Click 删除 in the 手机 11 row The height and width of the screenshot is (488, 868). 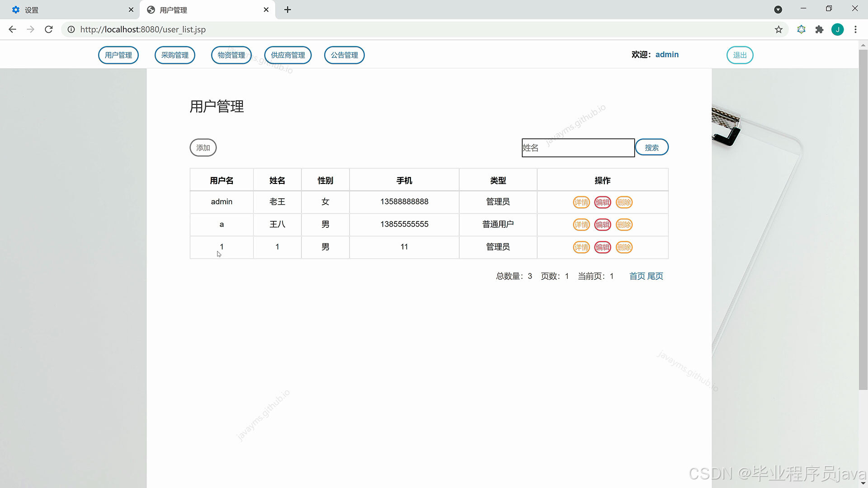(x=624, y=247)
